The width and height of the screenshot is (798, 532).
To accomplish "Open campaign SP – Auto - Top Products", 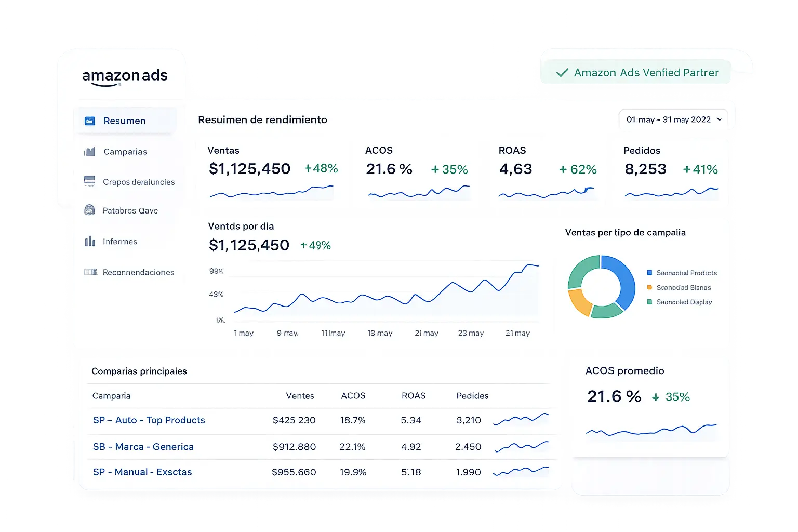I will (149, 420).
